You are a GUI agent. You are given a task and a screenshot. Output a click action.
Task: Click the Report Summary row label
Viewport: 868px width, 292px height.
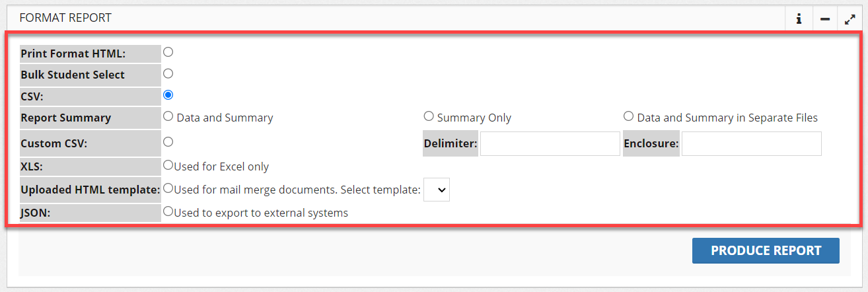(66, 118)
